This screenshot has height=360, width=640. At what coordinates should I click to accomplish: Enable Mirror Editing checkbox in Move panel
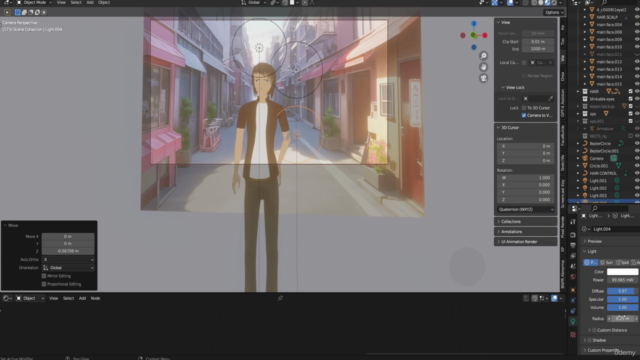tap(44, 276)
